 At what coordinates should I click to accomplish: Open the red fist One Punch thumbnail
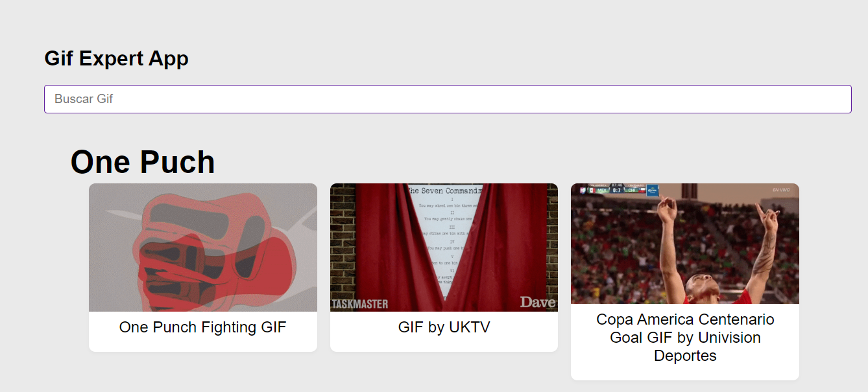[203, 248]
